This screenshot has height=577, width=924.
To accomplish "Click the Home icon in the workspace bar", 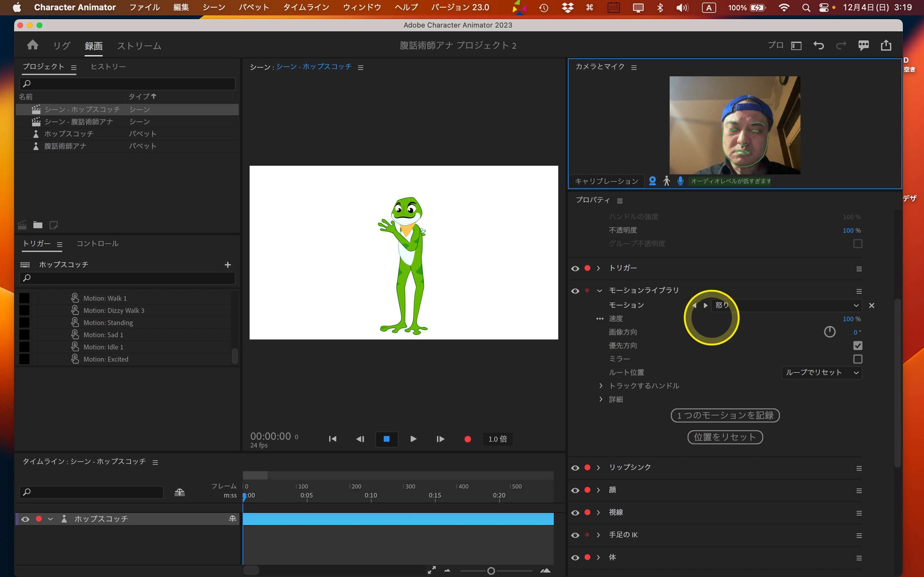I will (x=33, y=46).
